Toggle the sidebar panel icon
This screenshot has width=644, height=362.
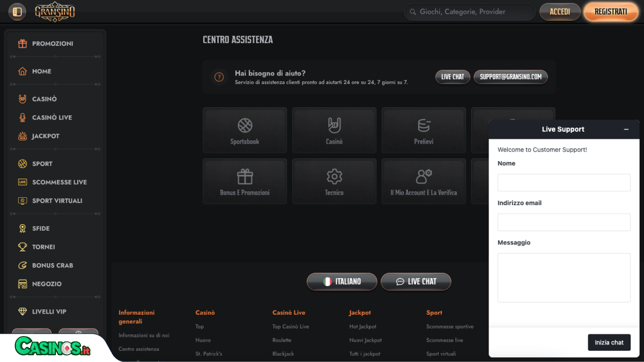(x=17, y=12)
